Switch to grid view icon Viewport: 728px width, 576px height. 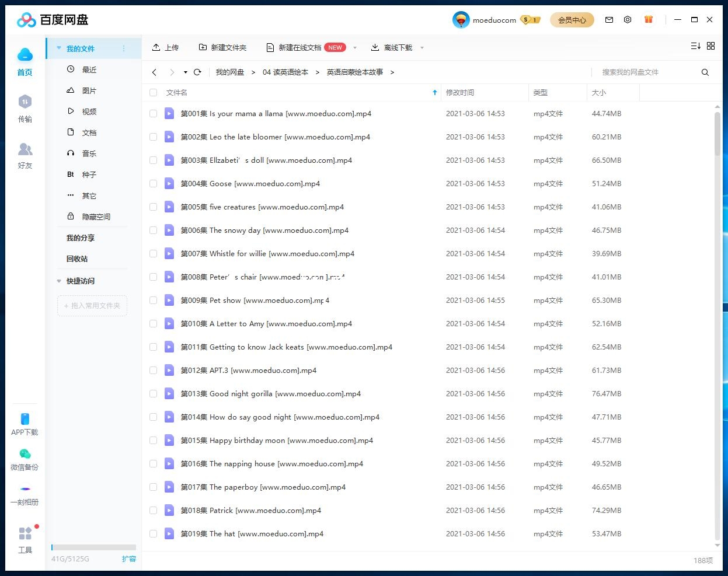pos(710,46)
